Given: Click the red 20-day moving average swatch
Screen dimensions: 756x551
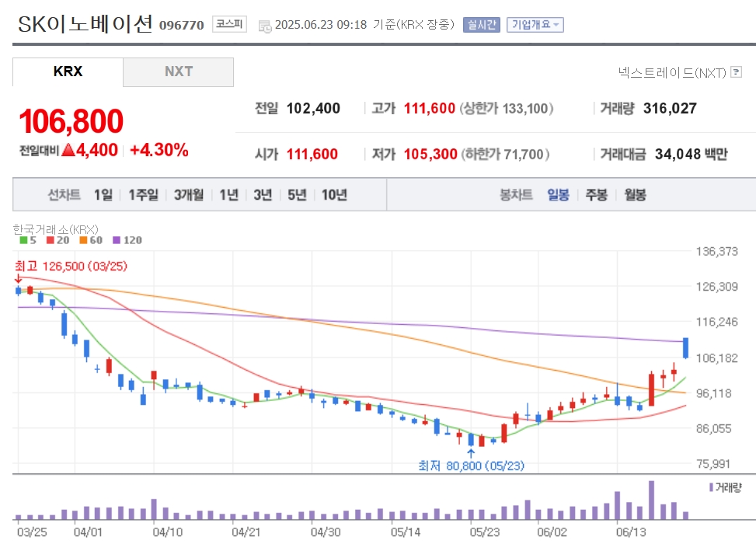Looking at the screenshot, I should [51, 240].
